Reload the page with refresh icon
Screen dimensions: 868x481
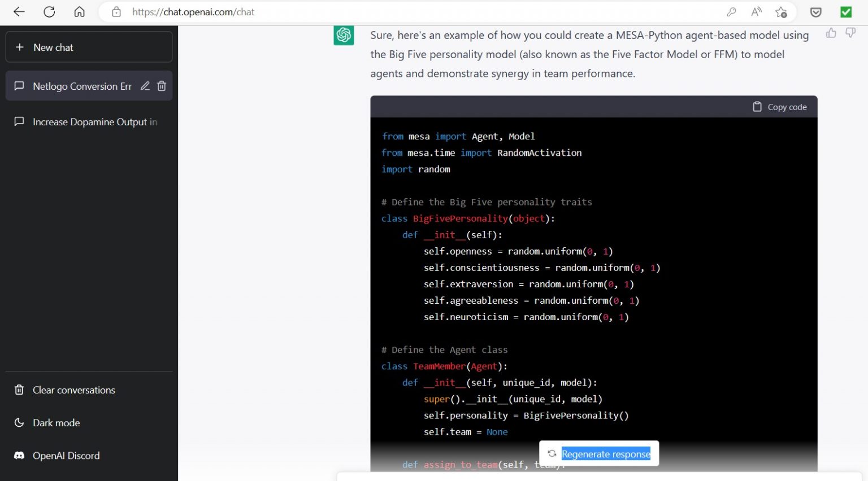pos(49,12)
